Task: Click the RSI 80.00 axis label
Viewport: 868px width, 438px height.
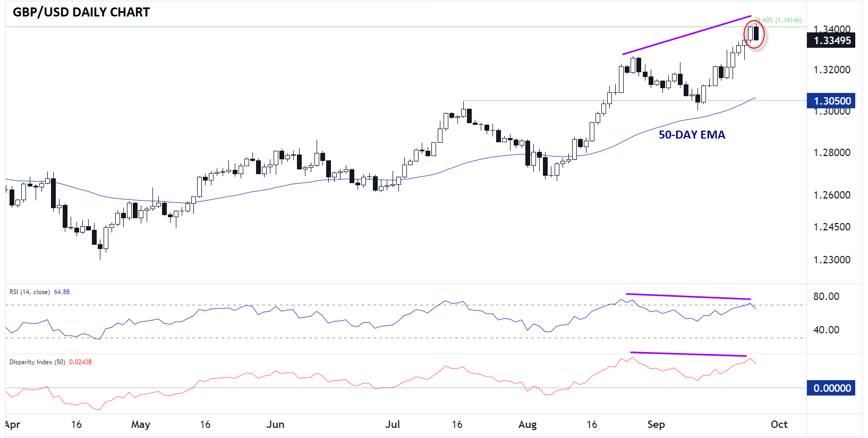Action: pos(827,296)
